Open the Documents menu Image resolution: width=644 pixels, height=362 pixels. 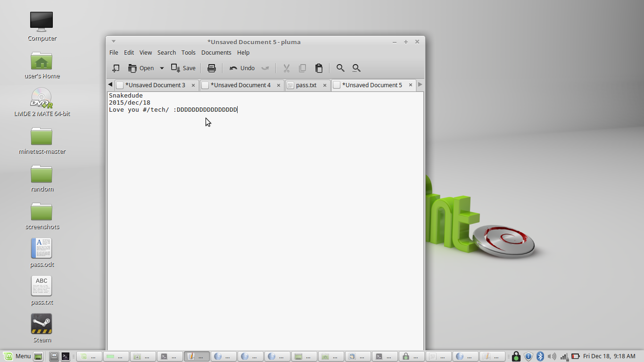click(x=216, y=52)
